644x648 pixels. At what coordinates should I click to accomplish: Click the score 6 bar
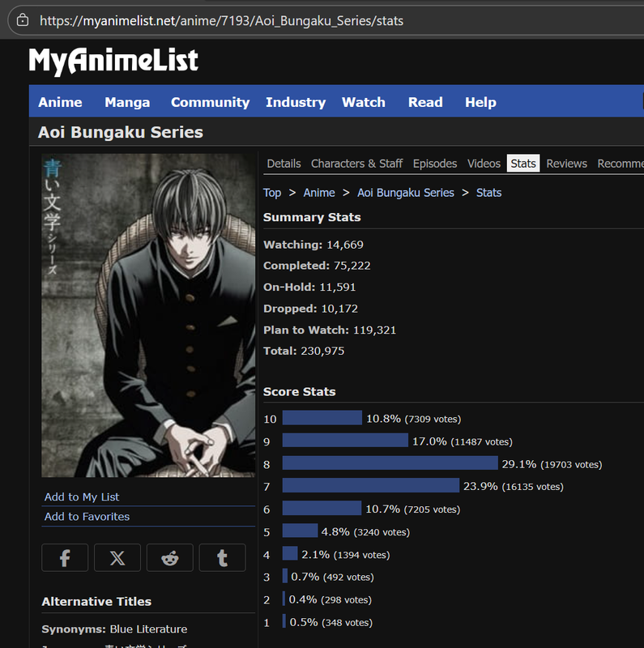tap(322, 508)
